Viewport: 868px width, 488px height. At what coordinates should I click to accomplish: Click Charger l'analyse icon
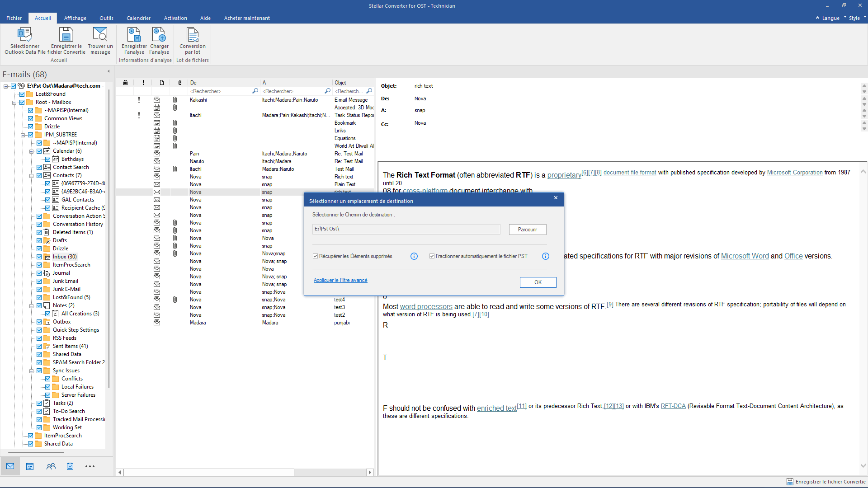[159, 35]
